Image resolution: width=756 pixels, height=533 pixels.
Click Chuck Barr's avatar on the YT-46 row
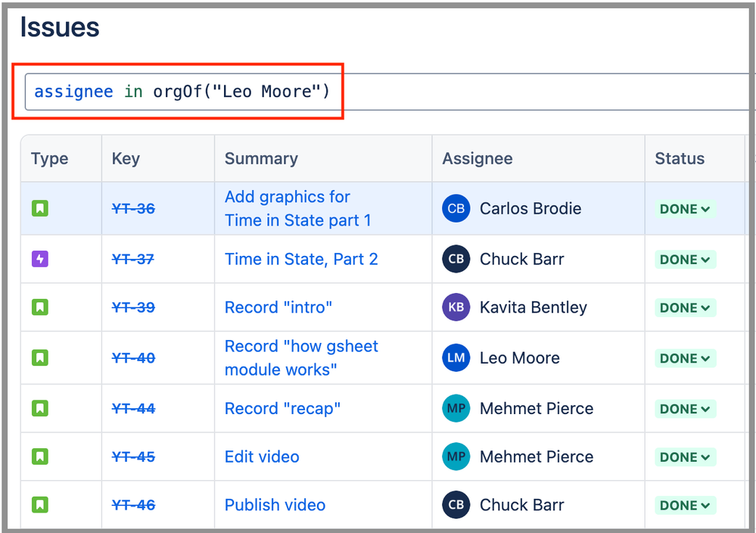tap(455, 505)
